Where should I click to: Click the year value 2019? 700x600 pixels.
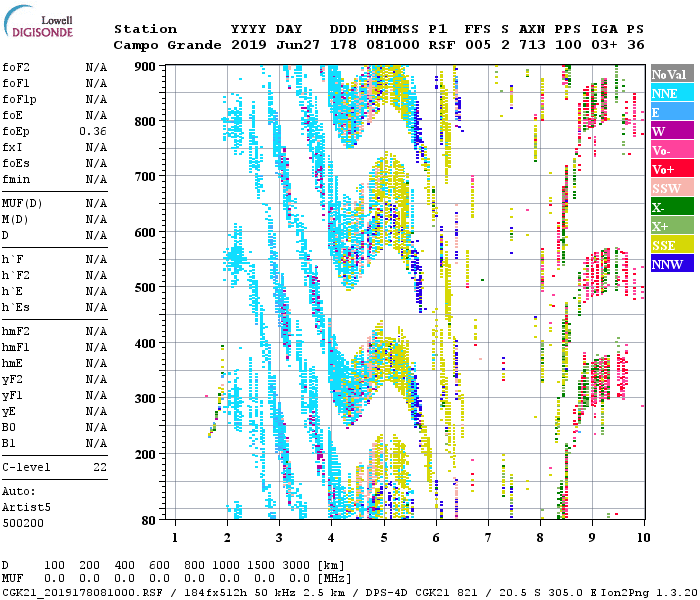coord(249,45)
